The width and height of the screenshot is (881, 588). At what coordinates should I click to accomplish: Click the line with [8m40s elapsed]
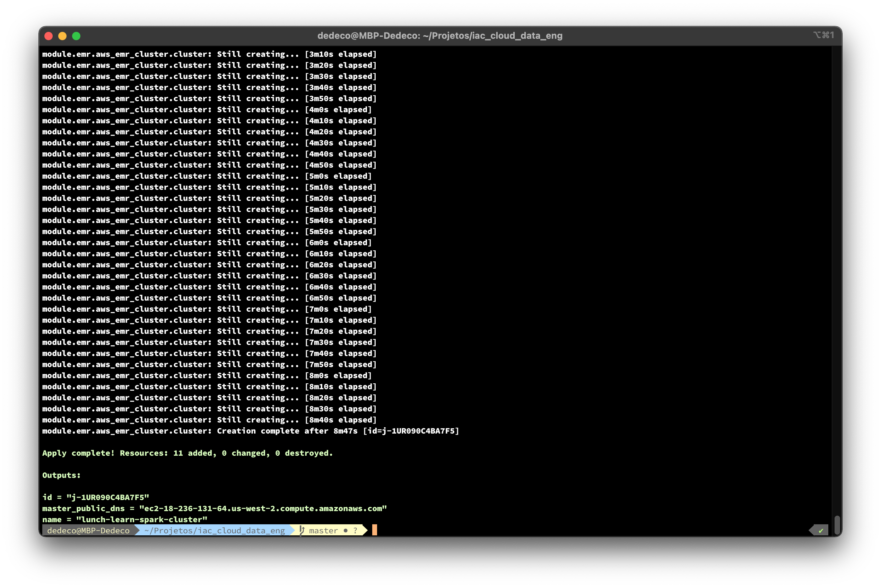pos(209,420)
